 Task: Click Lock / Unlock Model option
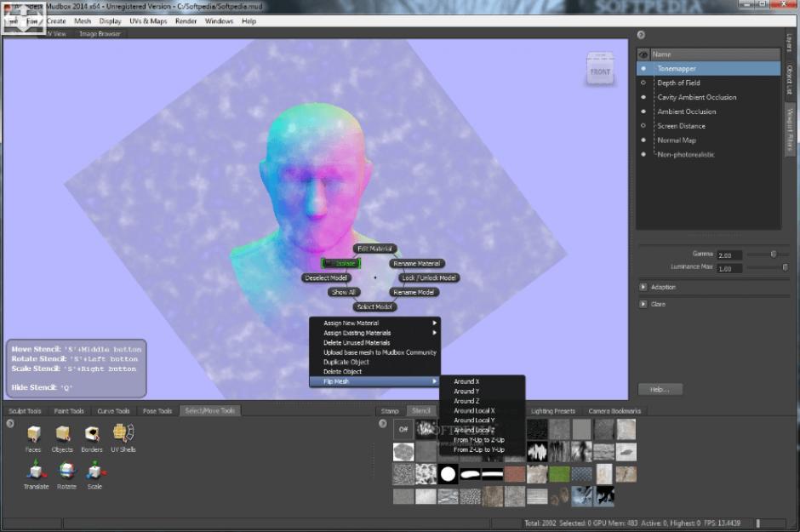(x=429, y=277)
